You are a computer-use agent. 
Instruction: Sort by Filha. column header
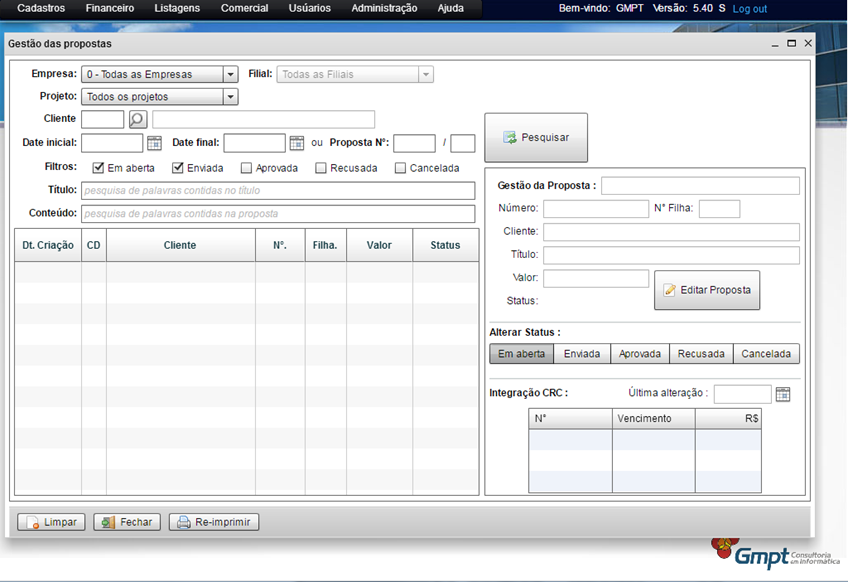pos(326,246)
